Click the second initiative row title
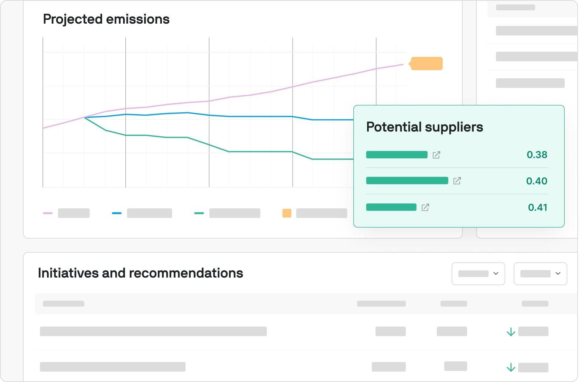This screenshot has height=382, width=588. click(x=112, y=367)
